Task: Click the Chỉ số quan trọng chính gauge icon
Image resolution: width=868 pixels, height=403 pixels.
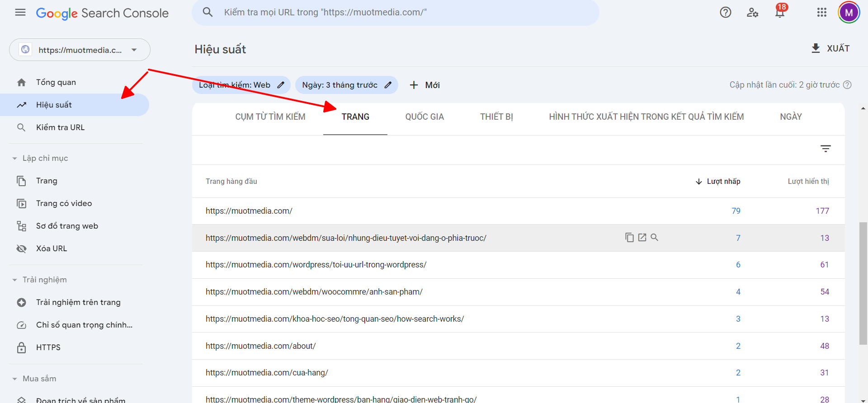Action: pyautogui.click(x=21, y=325)
